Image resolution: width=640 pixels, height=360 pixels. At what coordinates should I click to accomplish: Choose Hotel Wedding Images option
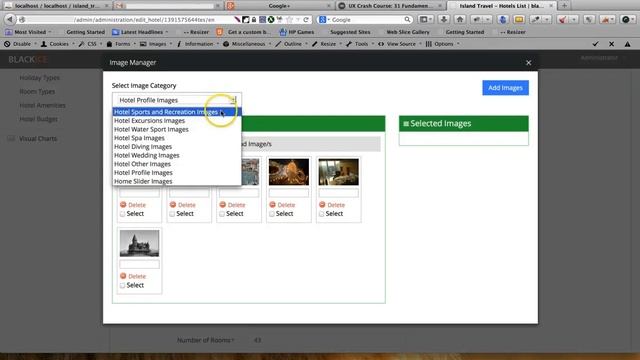(x=177, y=156)
